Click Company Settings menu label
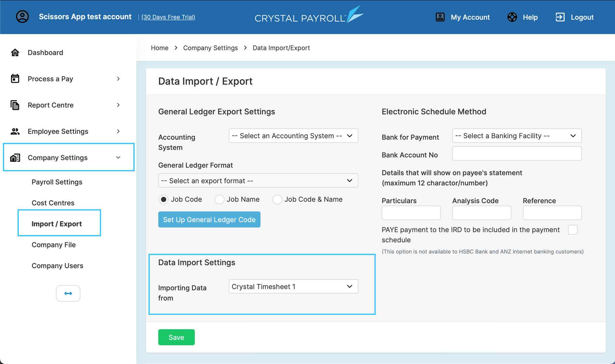Screen dimensions: 615x364 (x=58, y=157)
